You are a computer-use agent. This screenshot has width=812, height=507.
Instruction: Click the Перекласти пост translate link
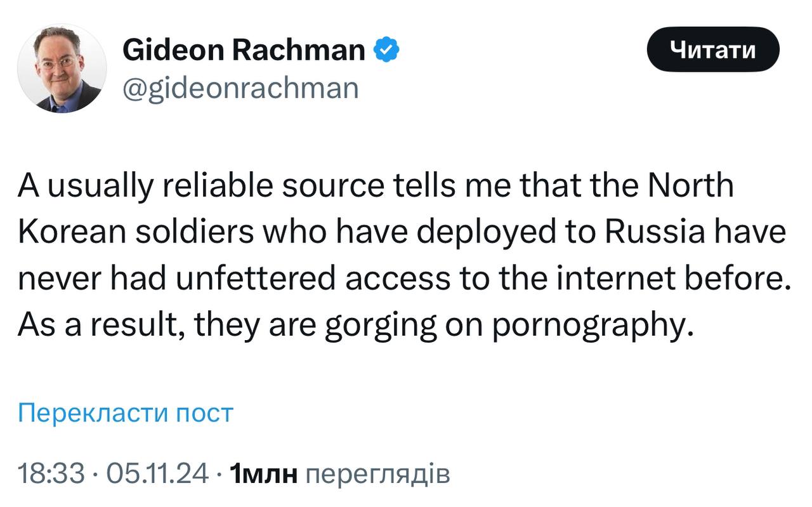click(126, 413)
